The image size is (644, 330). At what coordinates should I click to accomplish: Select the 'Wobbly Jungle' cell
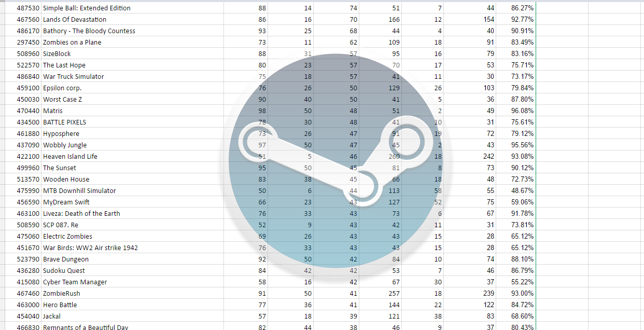click(133, 145)
